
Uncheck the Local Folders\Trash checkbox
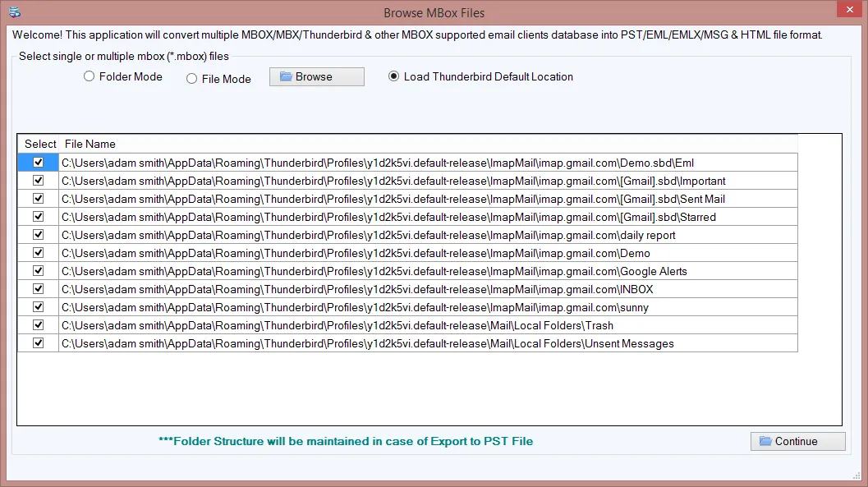pos(39,325)
